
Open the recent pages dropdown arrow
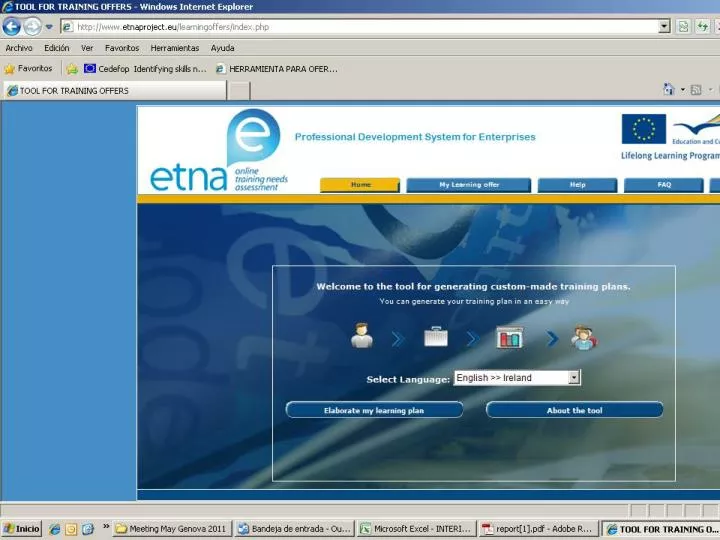click(x=49, y=27)
